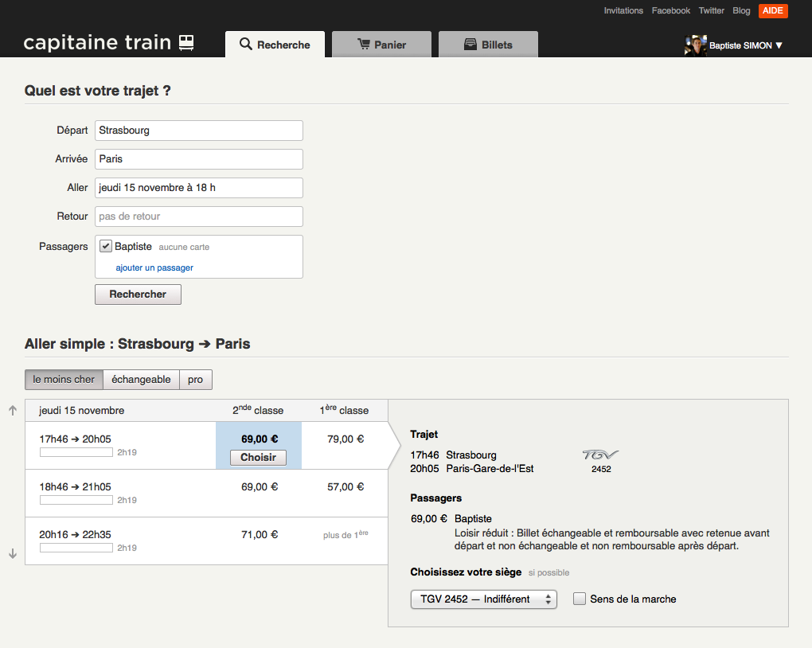Image resolution: width=812 pixels, height=648 pixels.
Task: Open the TGV 2452 seat preference dropdown
Action: [484, 599]
